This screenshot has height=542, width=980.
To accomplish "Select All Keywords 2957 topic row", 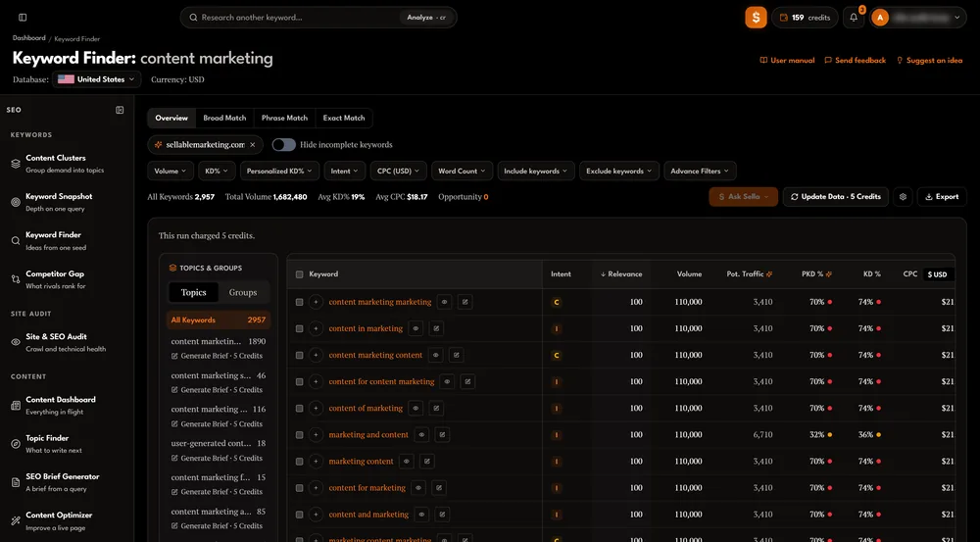I will pos(219,320).
